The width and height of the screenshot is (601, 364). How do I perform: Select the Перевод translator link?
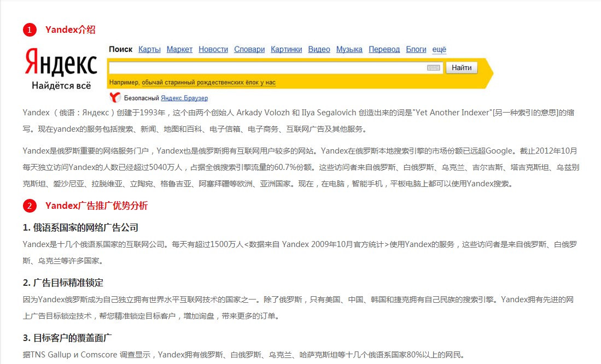coord(384,49)
